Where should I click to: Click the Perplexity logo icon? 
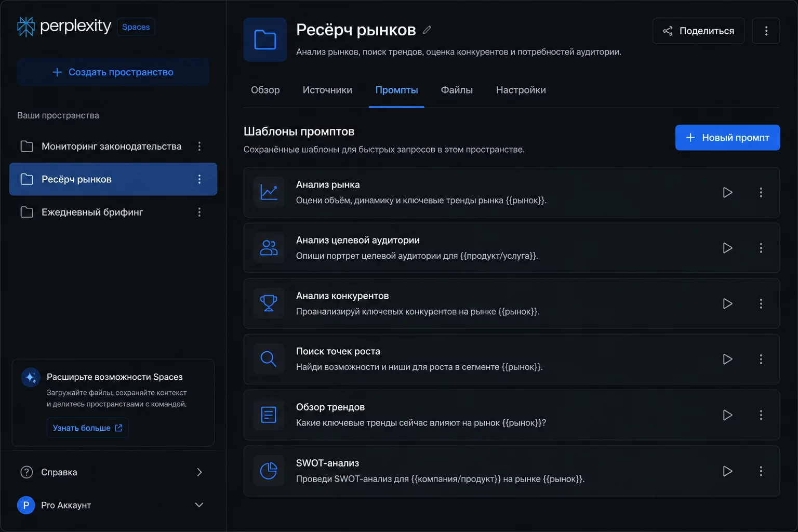pos(25,26)
